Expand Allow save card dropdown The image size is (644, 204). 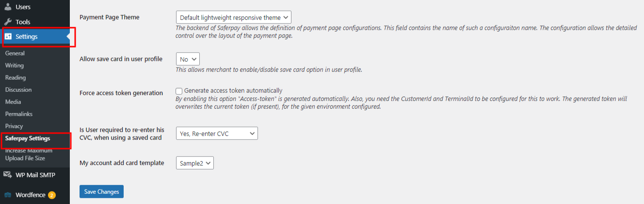point(188,59)
